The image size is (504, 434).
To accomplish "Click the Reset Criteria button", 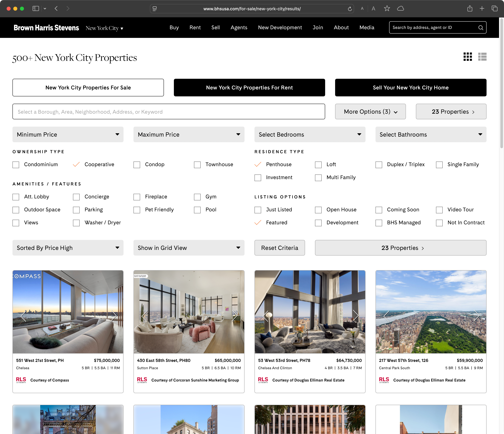I will 279,248.
